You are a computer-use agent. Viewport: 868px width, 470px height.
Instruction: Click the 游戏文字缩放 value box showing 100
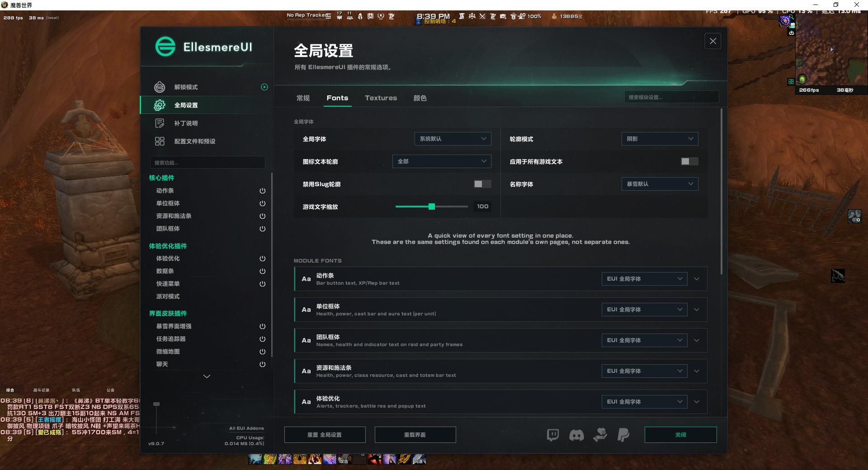[x=482, y=207]
